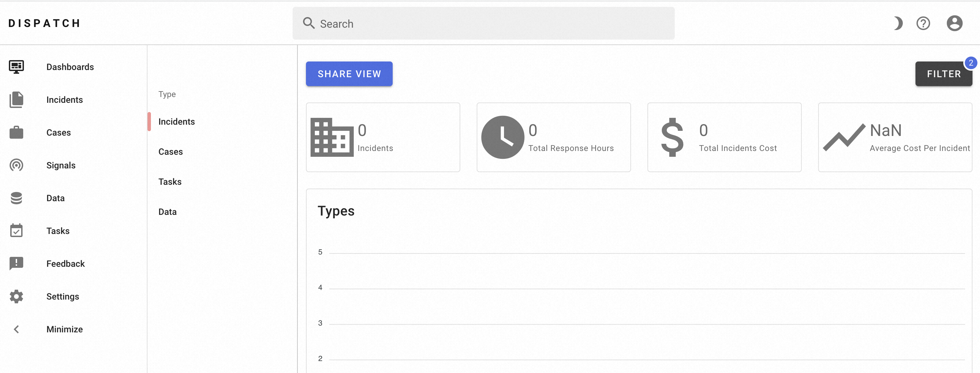Collapse the sidebar with the Minimize chevron

[x=16, y=329]
